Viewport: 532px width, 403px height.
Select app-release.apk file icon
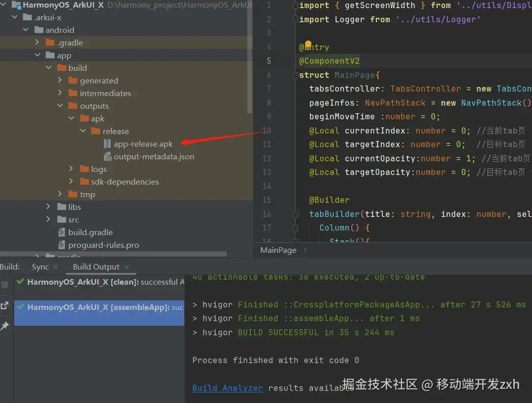[x=107, y=144]
